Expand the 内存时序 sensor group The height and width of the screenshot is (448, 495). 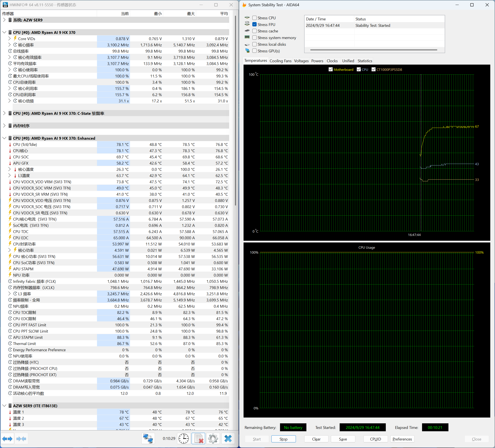pyautogui.click(x=4, y=126)
